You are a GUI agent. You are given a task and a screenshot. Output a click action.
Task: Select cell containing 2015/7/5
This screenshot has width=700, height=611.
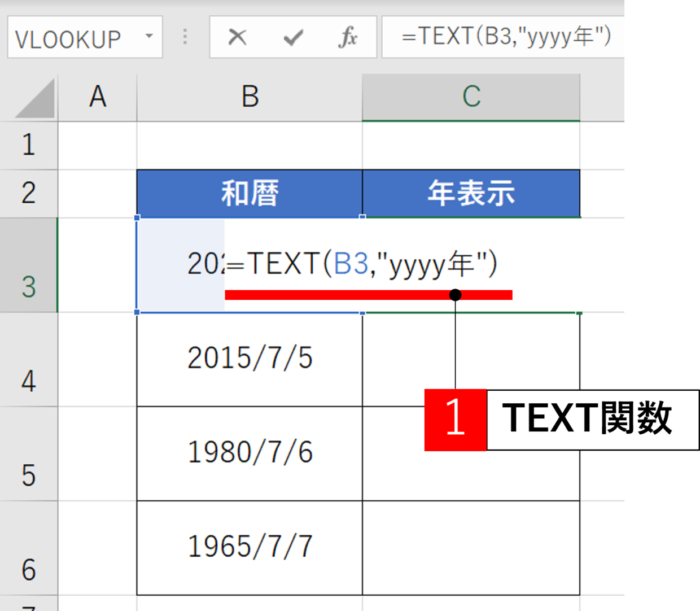coord(250,359)
